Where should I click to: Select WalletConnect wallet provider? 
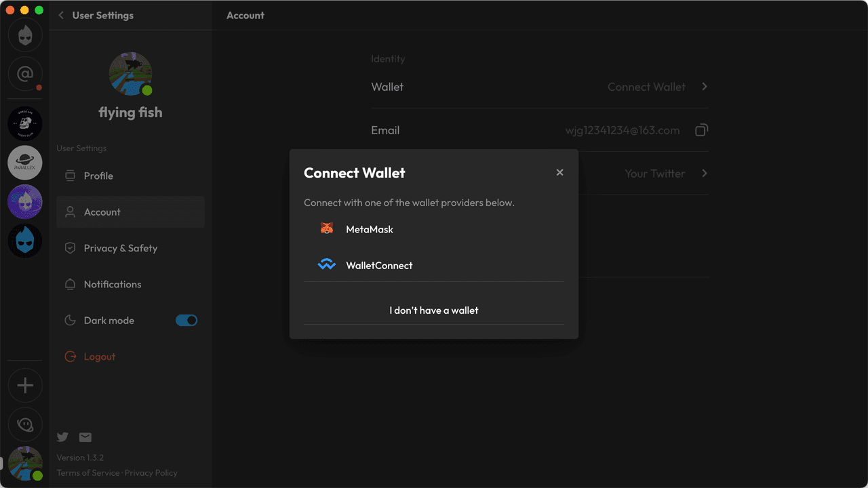tap(434, 265)
